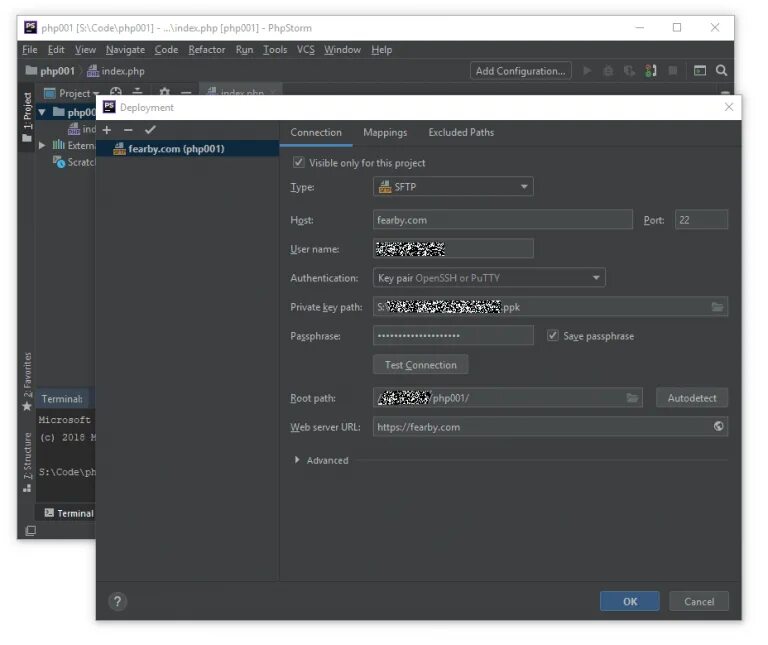Click php001 breadcrumb in navigation bar
Image resolution: width=768 pixels, height=645 pixels.
click(51, 71)
